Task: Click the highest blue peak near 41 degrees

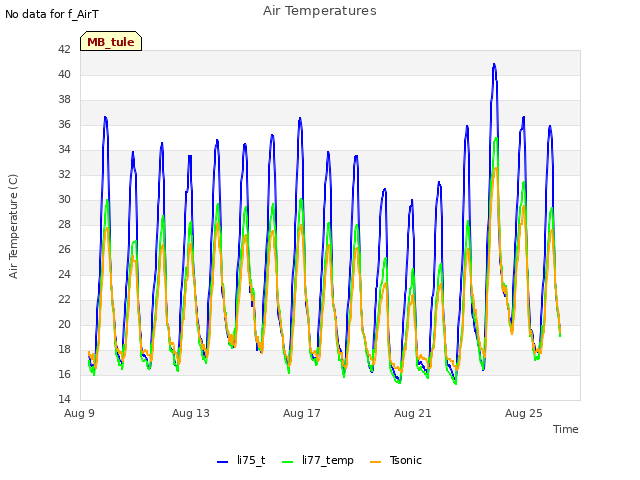Action: 494,64
